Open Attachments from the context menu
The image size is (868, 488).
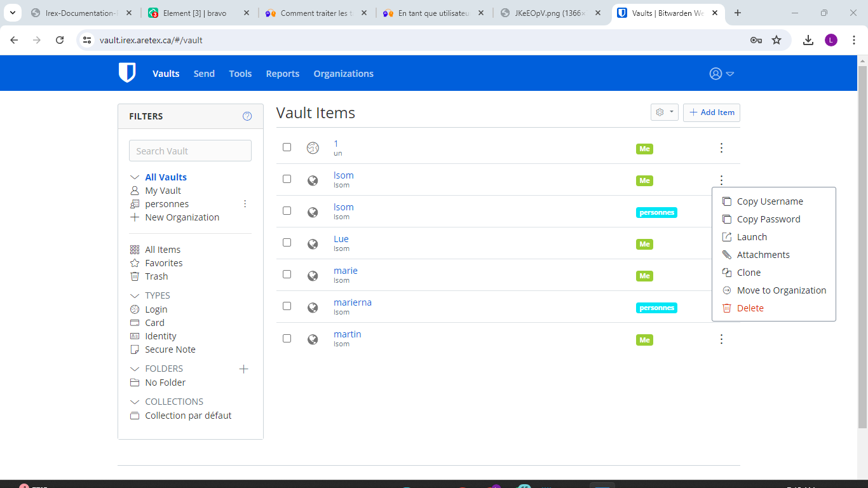click(773, 255)
